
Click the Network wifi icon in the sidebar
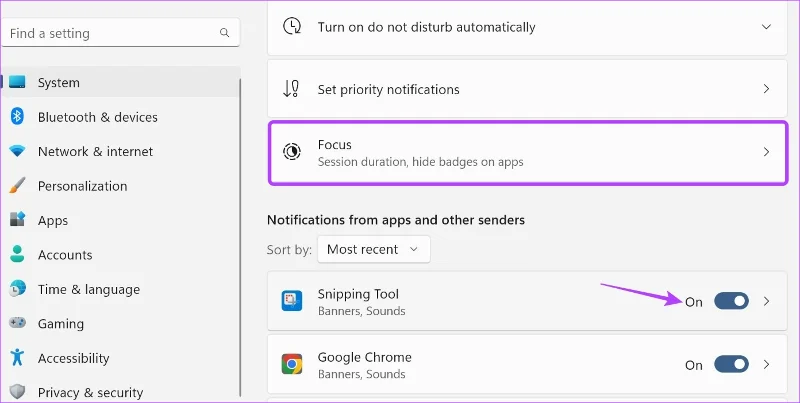[17, 151]
